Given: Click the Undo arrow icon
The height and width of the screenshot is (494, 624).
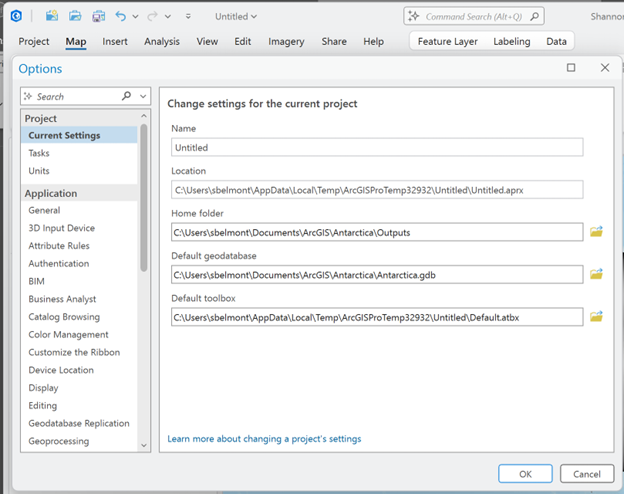Looking at the screenshot, I should [121, 16].
